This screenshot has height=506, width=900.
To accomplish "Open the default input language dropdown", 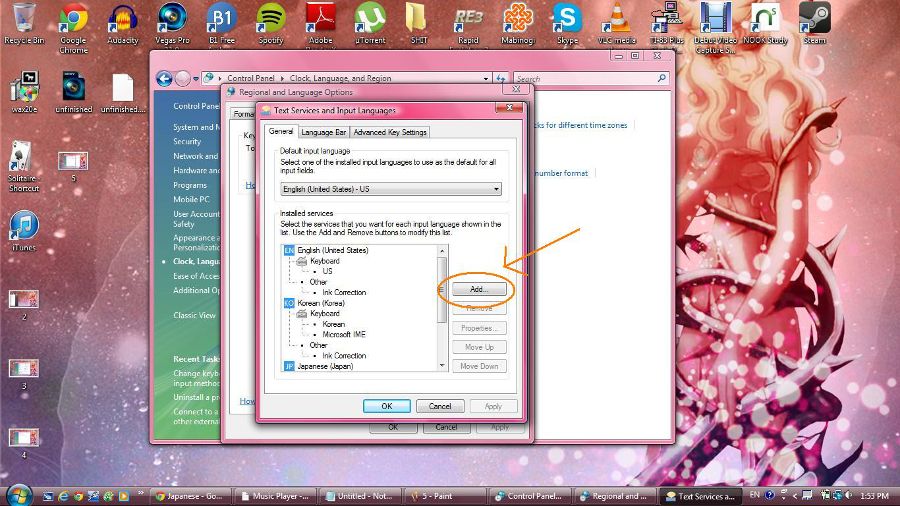I will [x=390, y=189].
